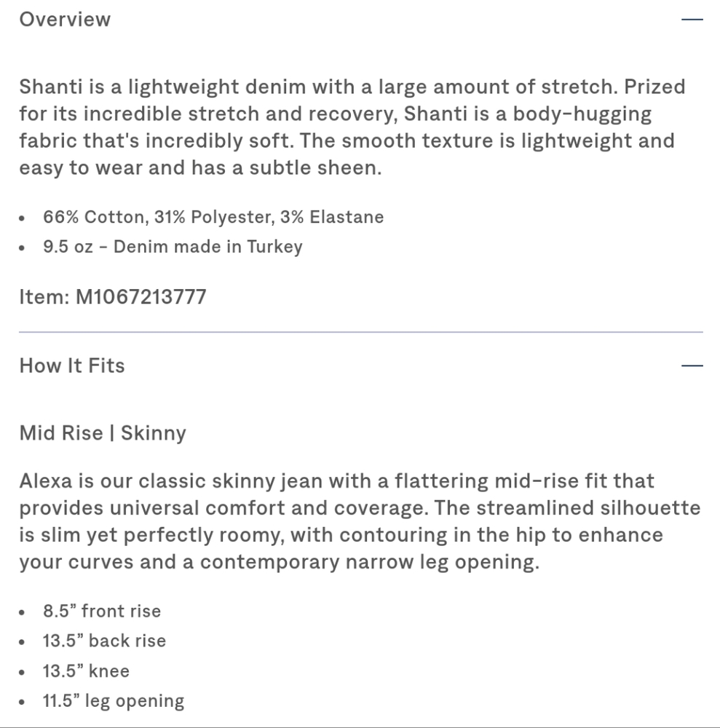Click the 13.5" knee measurement
720x728 pixels.
coord(86,670)
